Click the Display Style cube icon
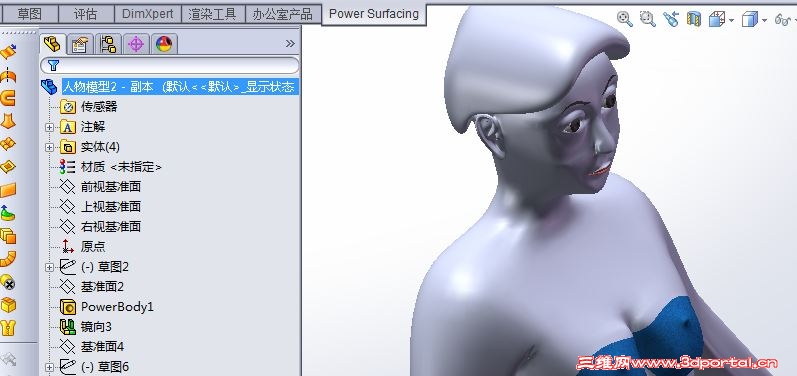Screen dimensions: 797x376 749,20
